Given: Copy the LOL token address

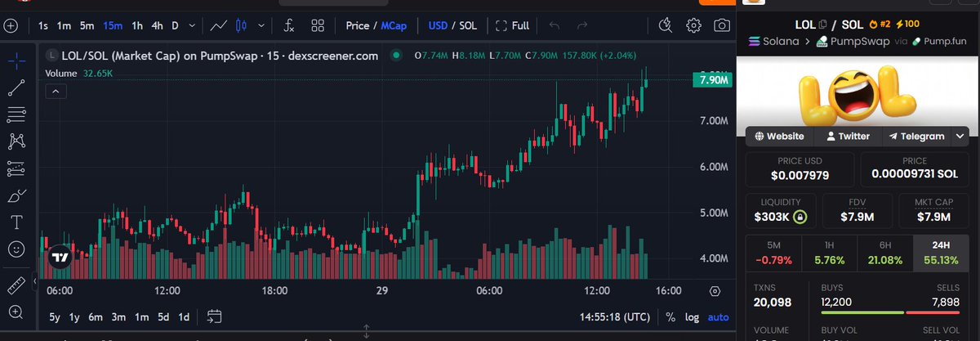Looking at the screenshot, I should 822,25.
